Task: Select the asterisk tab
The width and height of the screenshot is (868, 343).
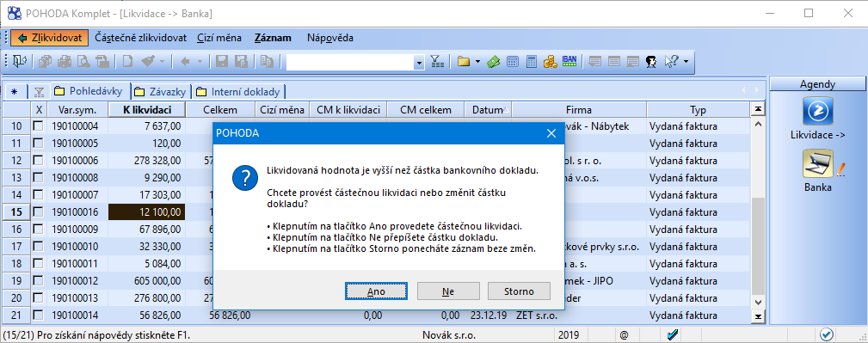Action: 14,91
